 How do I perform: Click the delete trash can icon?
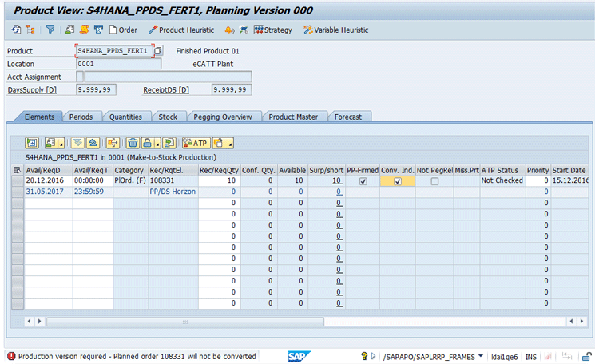pyautogui.click(x=133, y=143)
